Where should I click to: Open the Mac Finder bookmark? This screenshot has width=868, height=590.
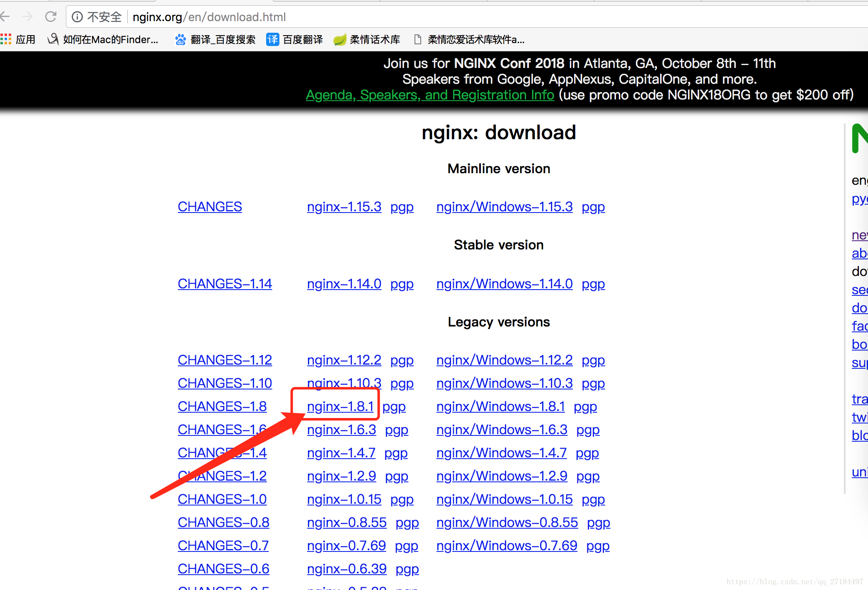(103, 39)
